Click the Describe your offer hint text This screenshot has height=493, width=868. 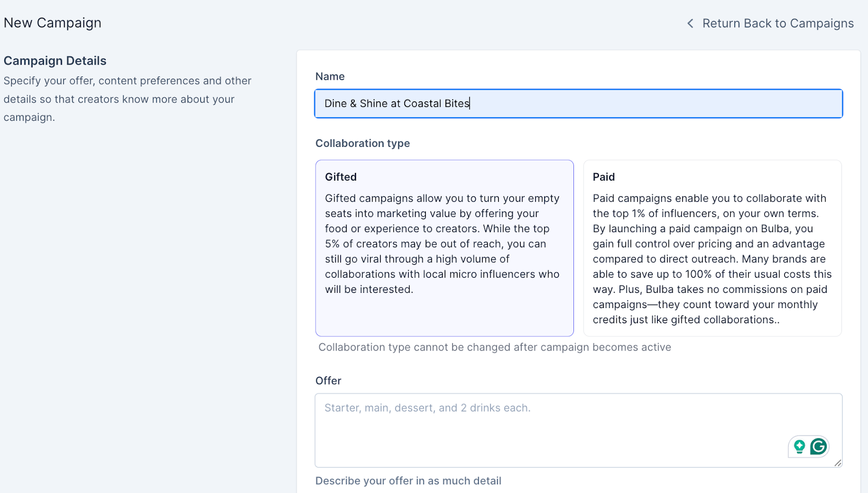pyautogui.click(x=408, y=481)
